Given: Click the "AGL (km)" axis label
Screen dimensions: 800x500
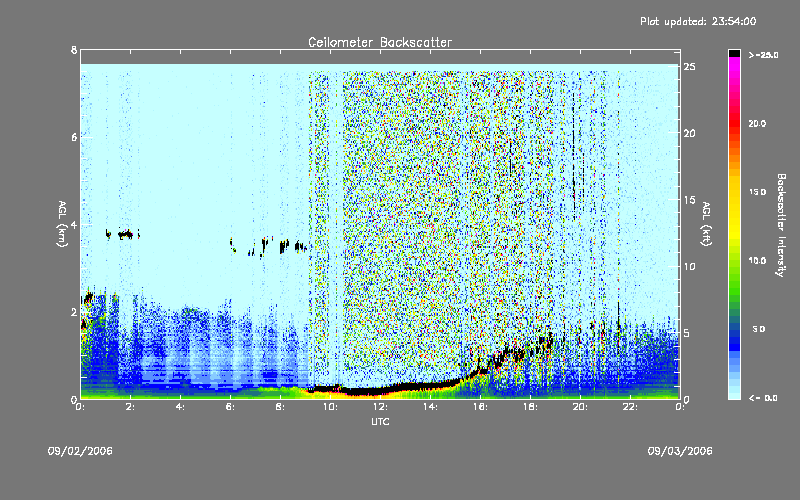Looking at the screenshot, I should (62, 224).
